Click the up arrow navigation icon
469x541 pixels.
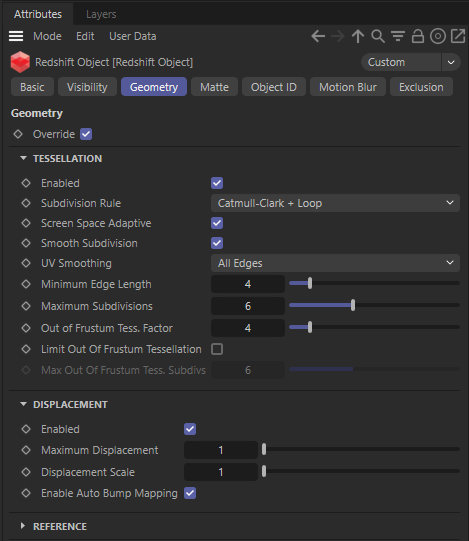pyautogui.click(x=358, y=36)
